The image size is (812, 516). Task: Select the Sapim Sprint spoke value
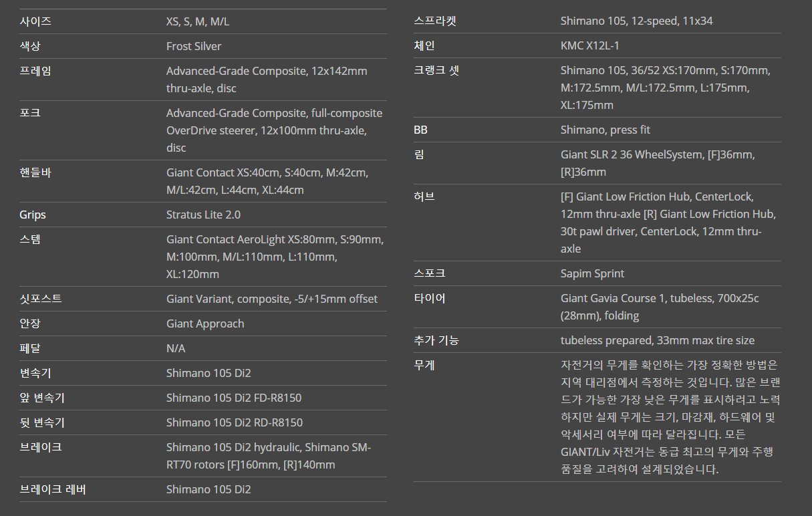click(592, 273)
